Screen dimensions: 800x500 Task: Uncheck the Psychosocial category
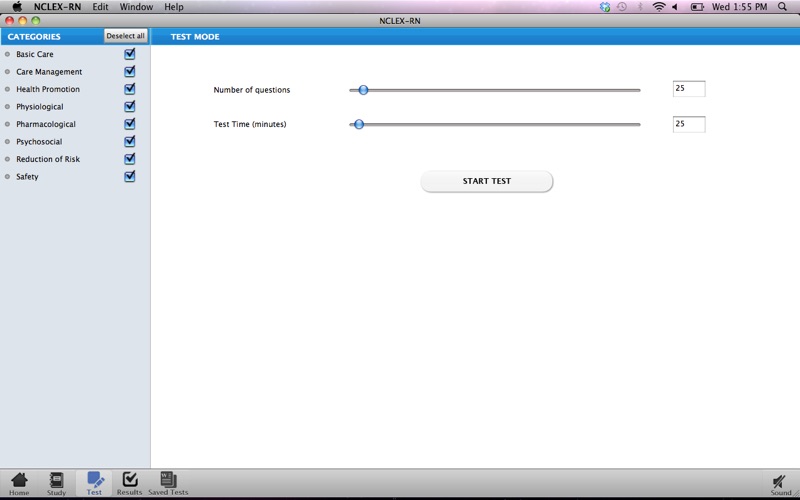click(x=130, y=141)
